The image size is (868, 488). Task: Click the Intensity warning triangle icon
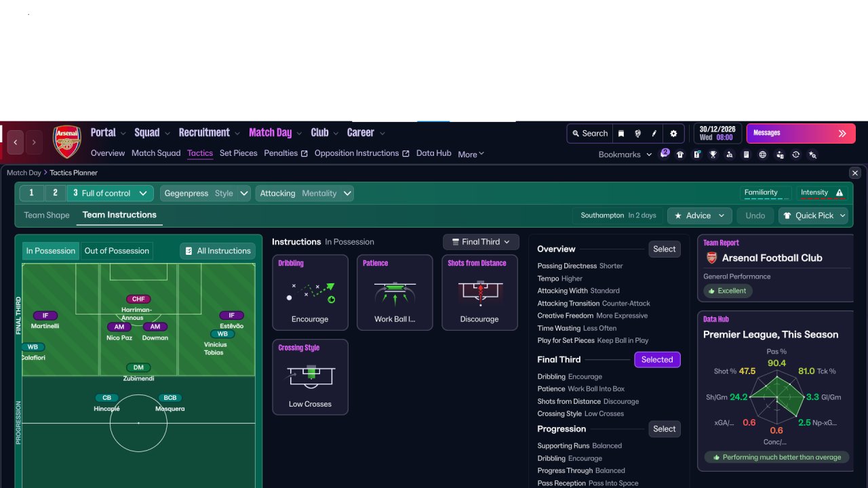pyautogui.click(x=840, y=192)
